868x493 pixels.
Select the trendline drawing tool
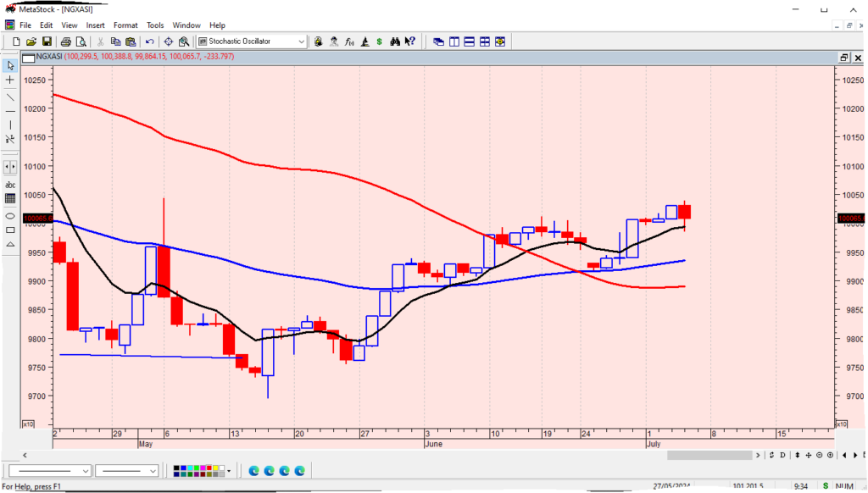[10, 96]
